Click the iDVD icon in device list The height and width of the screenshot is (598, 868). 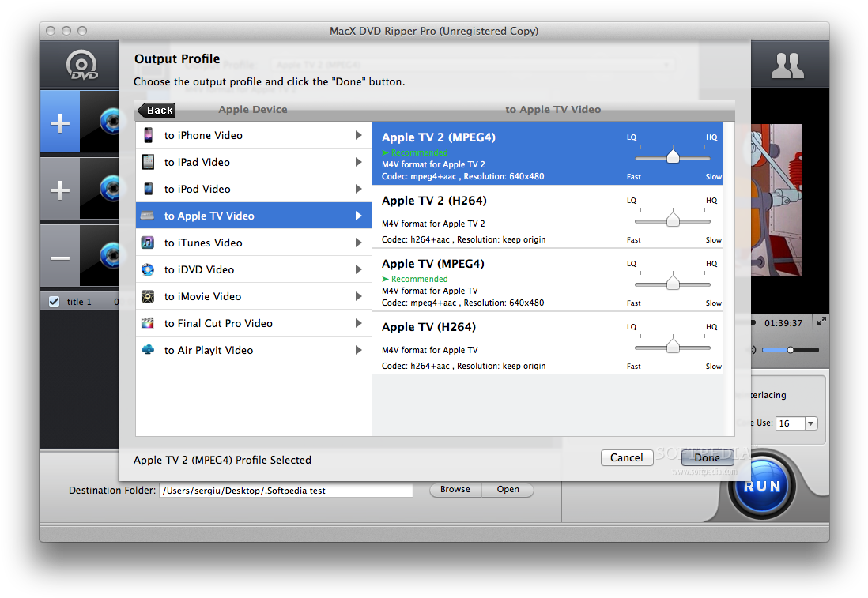click(x=148, y=269)
